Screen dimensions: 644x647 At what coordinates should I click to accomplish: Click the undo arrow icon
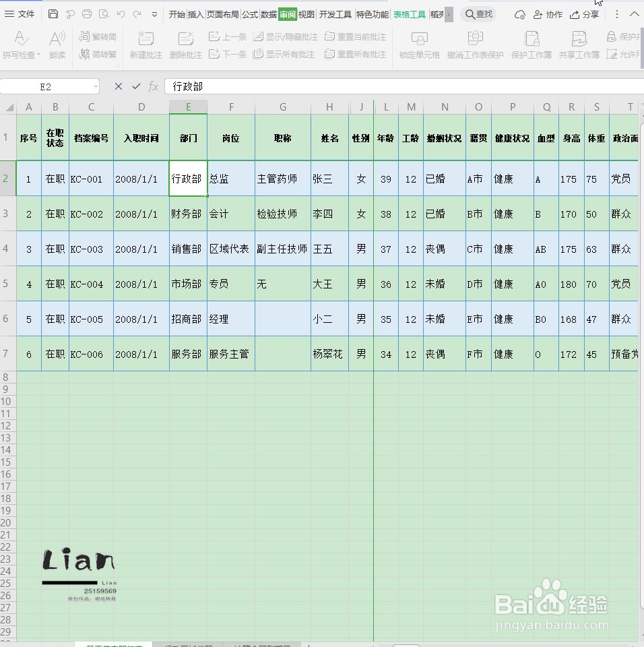click(x=121, y=14)
